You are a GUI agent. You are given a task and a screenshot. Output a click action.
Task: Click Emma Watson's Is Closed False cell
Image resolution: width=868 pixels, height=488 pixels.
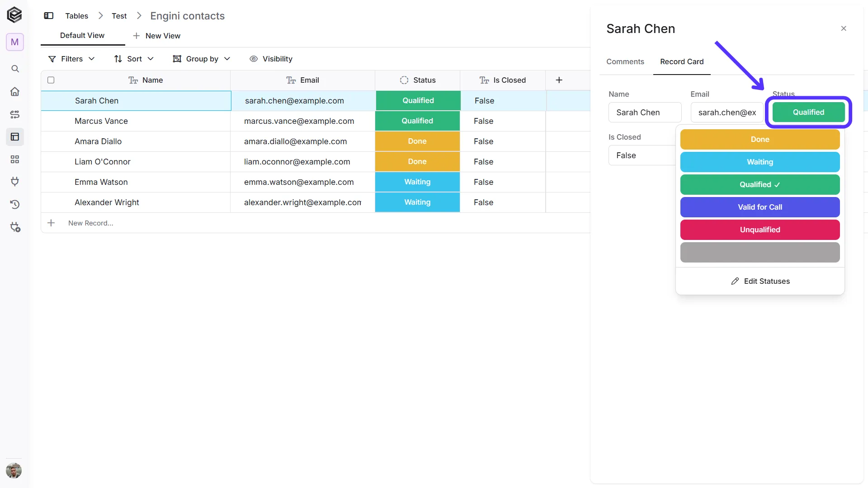pyautogui.click(x=503, y=182)
